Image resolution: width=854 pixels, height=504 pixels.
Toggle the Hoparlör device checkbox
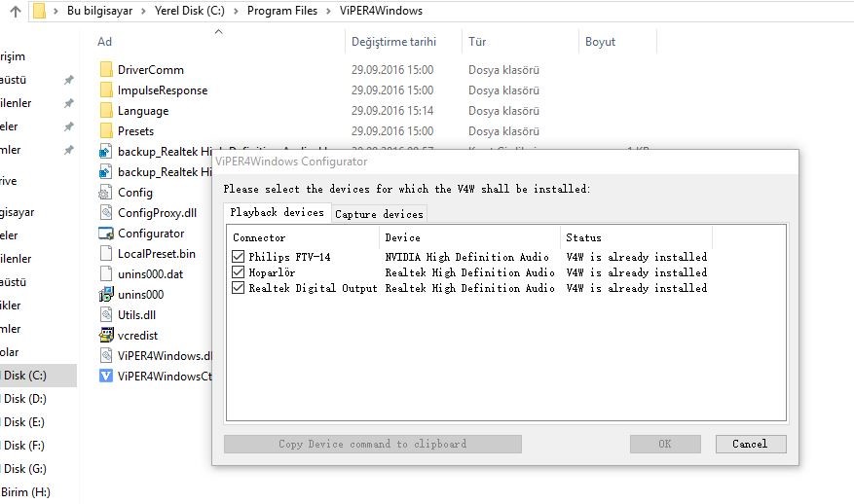239,272
